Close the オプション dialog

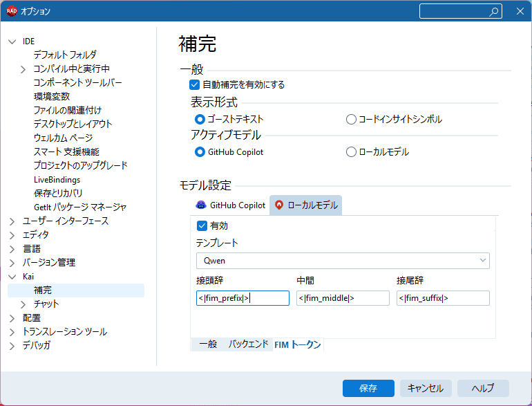tap(520, 11)
